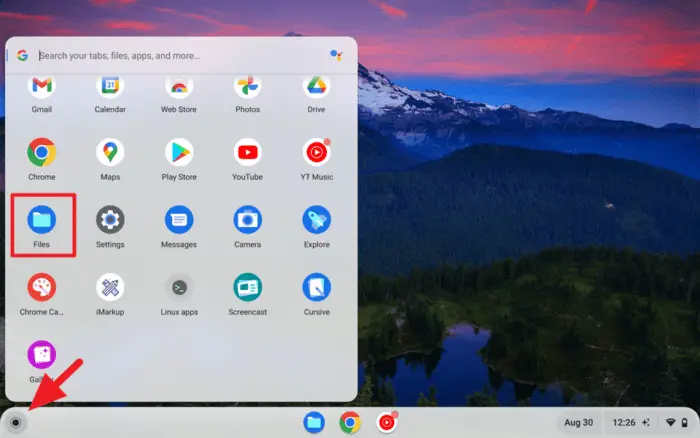700x438 pixels.
Task: Launch YouTube from the launcher
Action: (247, 152)
